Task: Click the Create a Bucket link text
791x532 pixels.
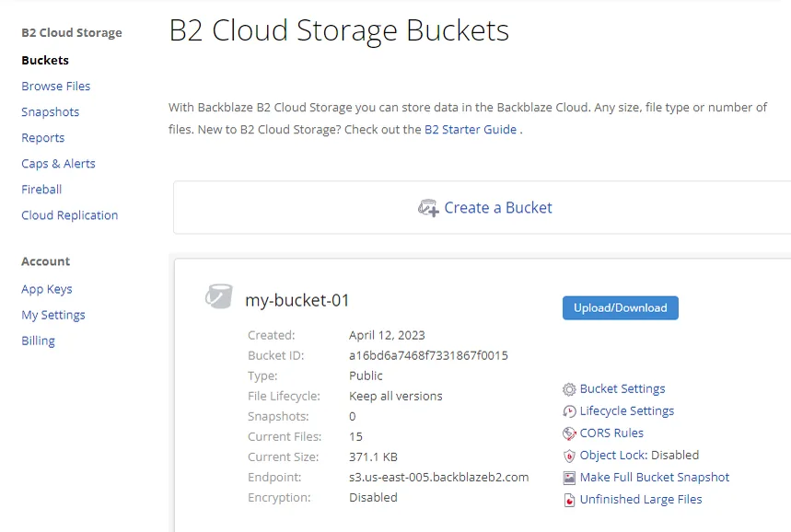Action: [498, 208]
